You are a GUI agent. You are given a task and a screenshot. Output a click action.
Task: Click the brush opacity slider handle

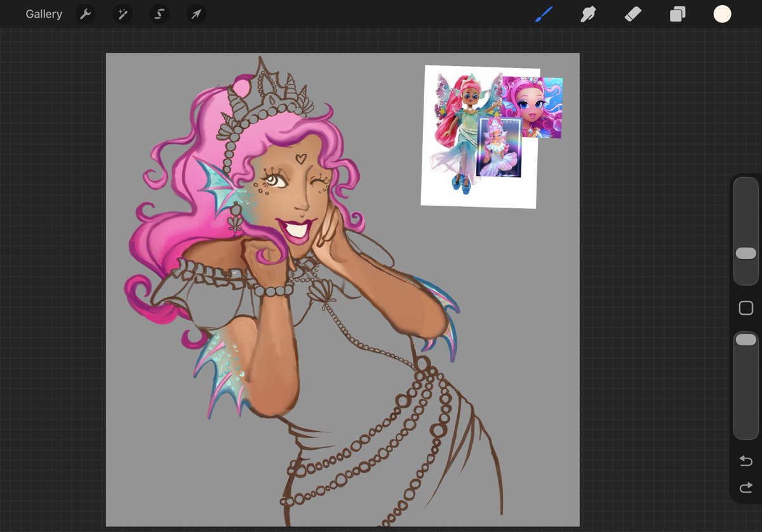click(x=745, y=340)
